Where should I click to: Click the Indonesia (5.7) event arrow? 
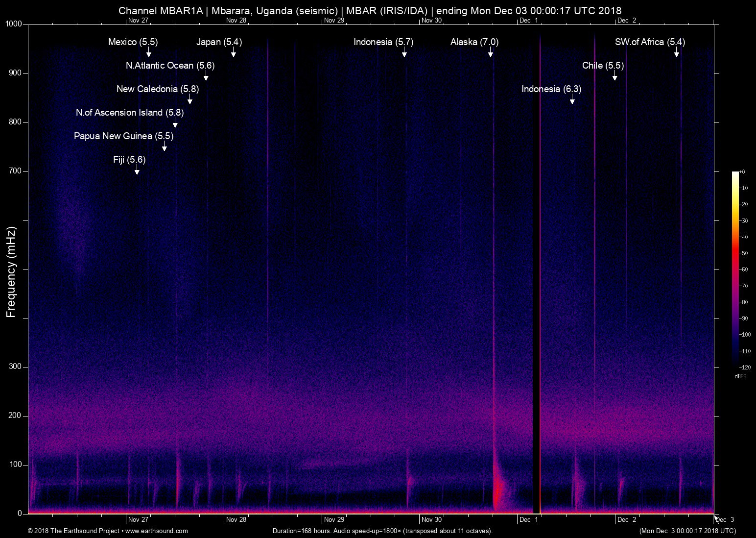click(x=404, y=52)
